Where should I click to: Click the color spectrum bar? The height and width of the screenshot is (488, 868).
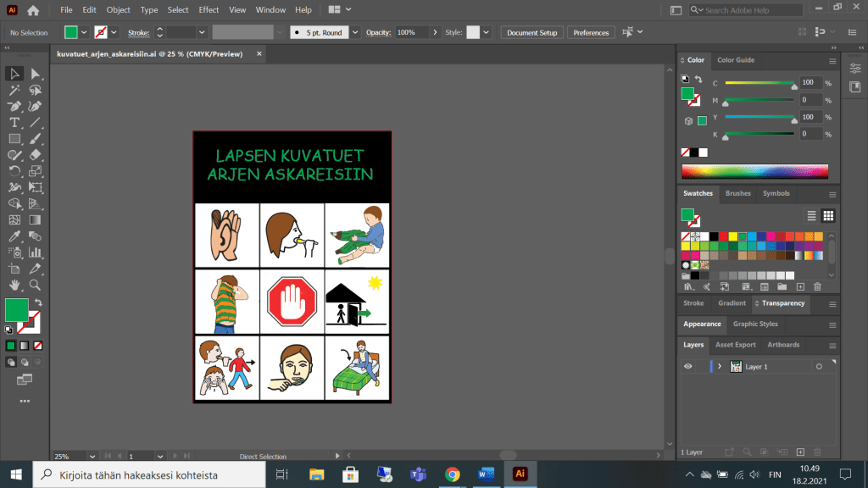click(x=754, y=171)
